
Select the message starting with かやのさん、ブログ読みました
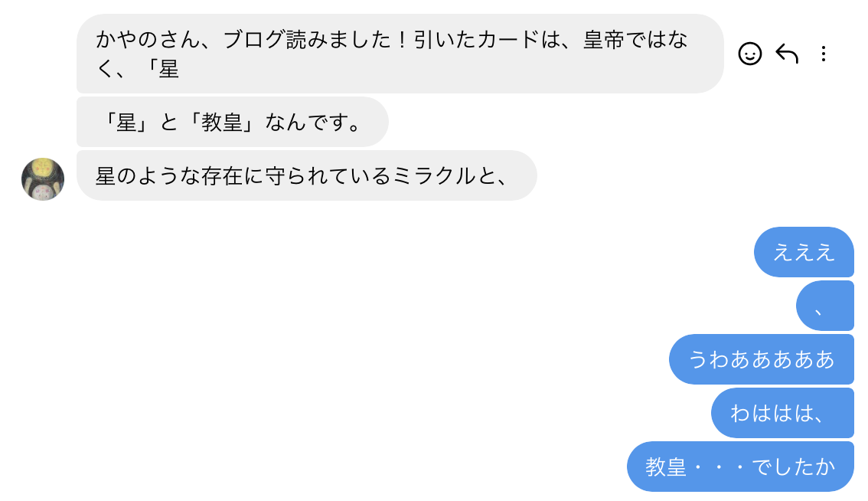pyautogui.click(x=400, y=54)
